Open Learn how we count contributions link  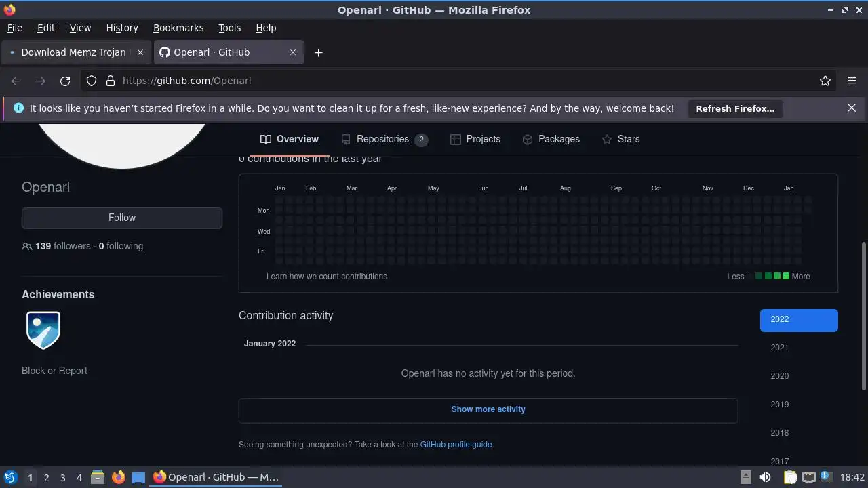pyautogui.click(x=327, y=277)
